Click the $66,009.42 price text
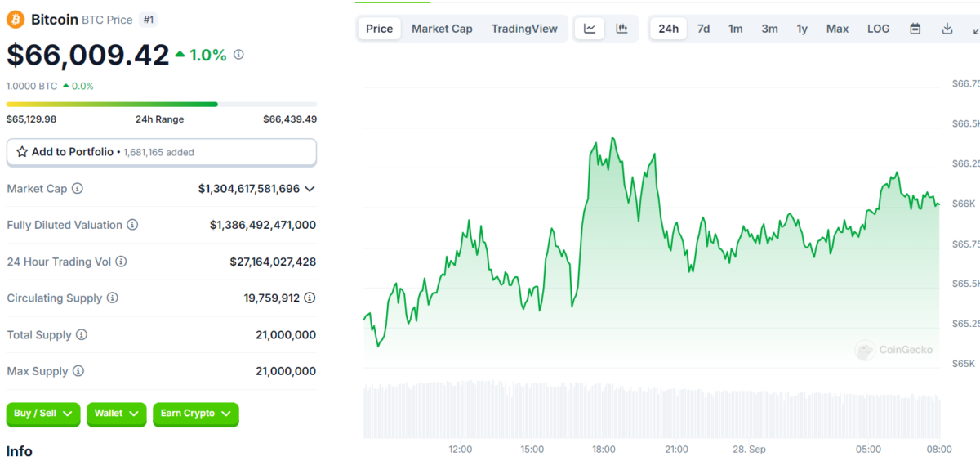 coord(88,54)
